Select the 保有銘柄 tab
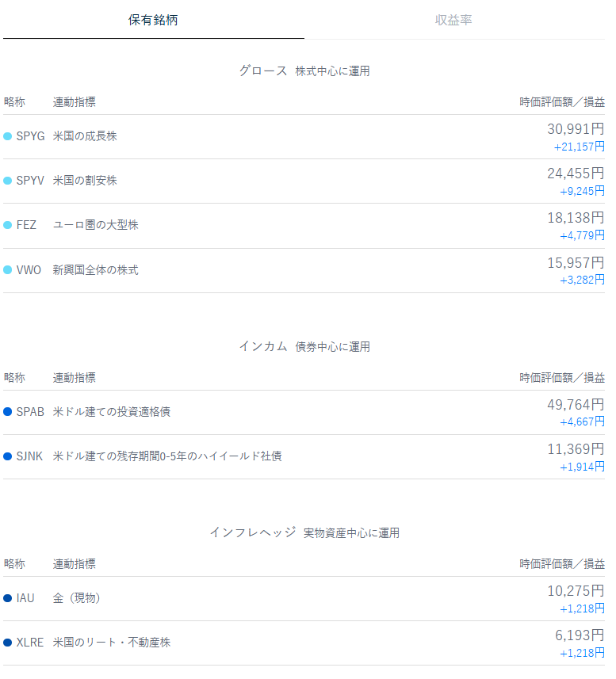The image size is (616, 679). point(153,20)
